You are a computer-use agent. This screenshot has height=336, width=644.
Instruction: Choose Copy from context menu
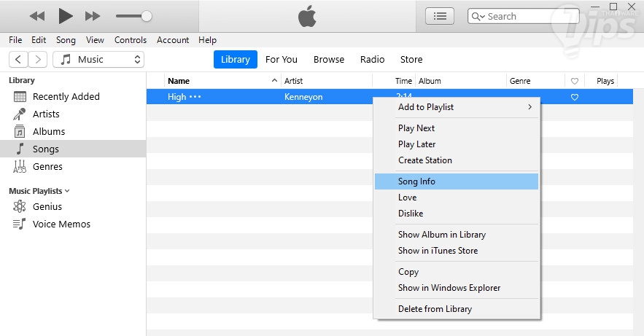point(457,272)
